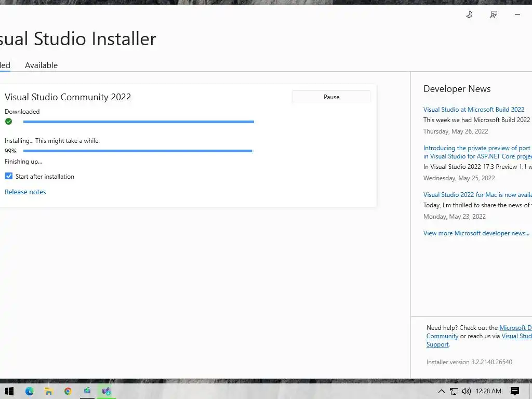
Task: Click the 12:28 AM taskbar clock
Action: tap(488, 391)
